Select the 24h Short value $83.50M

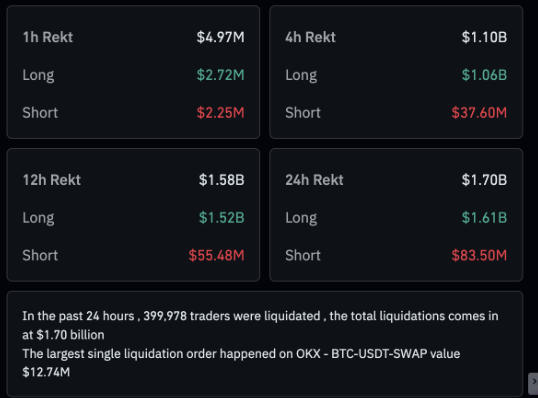point(479,255)
